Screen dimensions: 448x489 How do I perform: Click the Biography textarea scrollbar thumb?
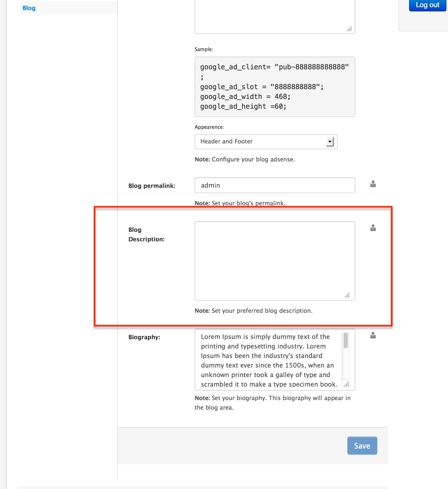pos(346,340)
